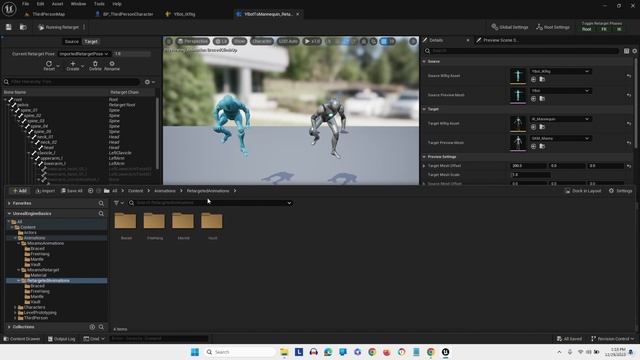Open the viewport Show menu
The width and height of the screenshot is (640, 360).
pyautogui.click(x=240, y=42)
